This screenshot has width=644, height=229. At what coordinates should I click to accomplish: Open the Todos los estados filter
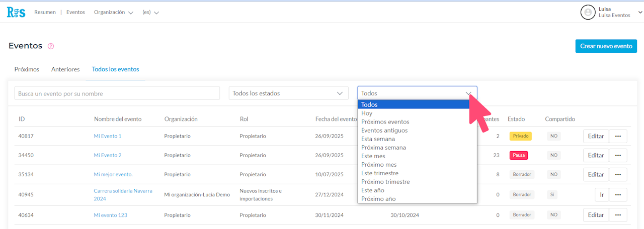288,93
